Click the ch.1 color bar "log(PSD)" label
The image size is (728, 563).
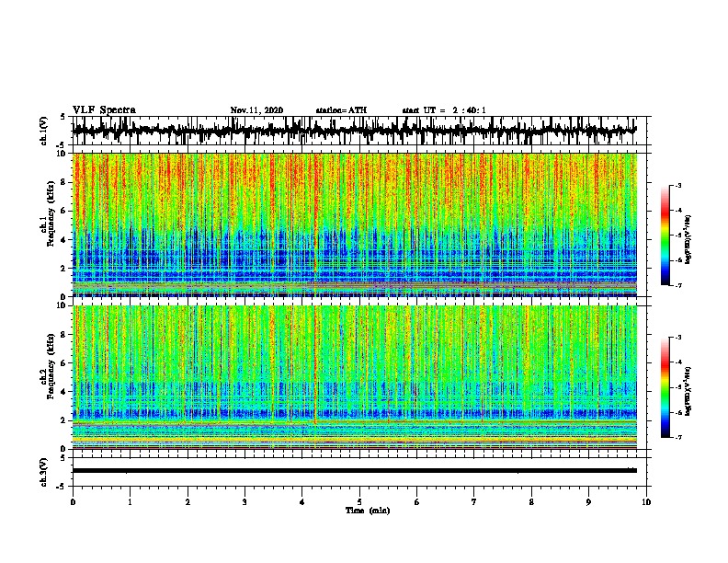[x=688, y=240]
